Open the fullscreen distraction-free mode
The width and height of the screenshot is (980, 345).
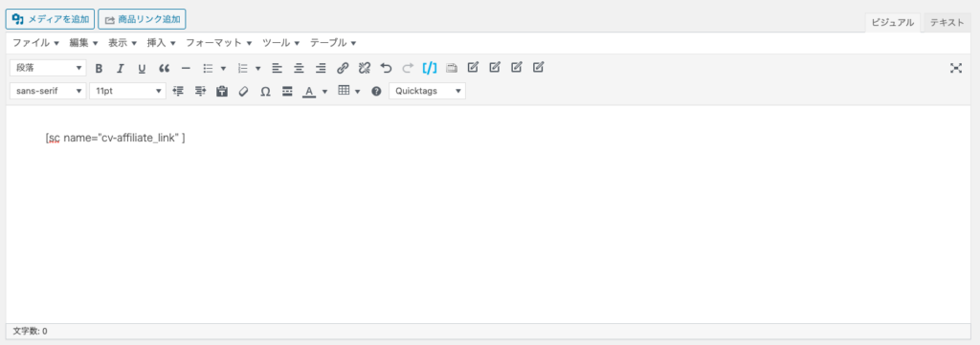tap(956, 68)
